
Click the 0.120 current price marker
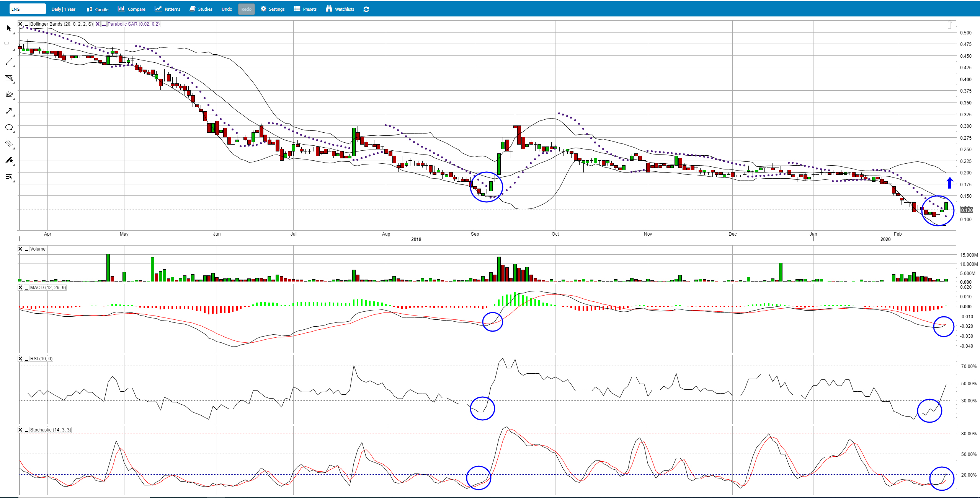pos(967,210)
